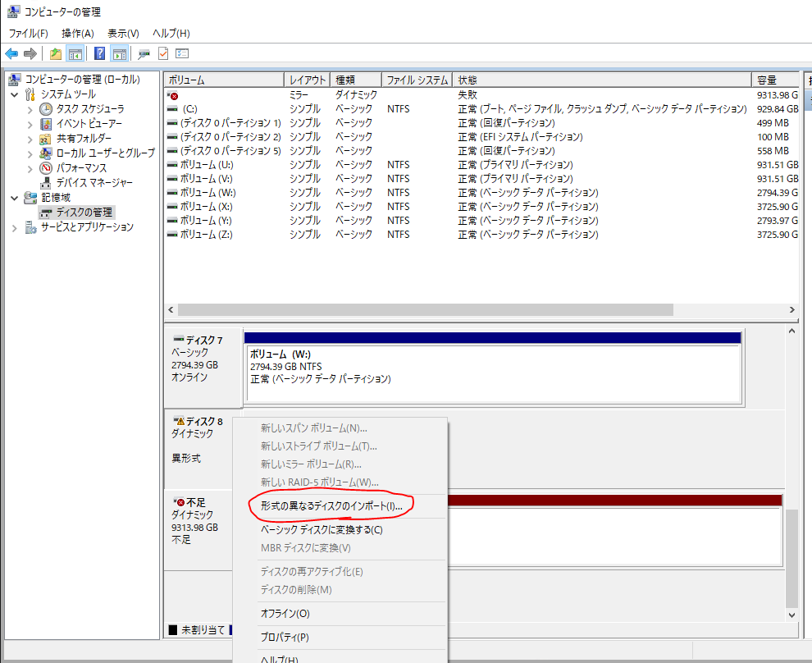This screenshot has height=663, width=812.
Task: Click the ディスク 7 drive icon
Action: 179,339
